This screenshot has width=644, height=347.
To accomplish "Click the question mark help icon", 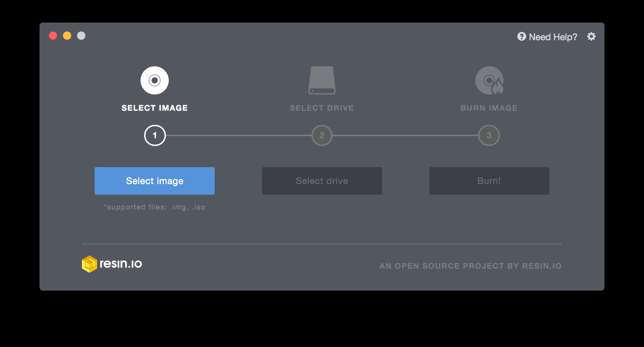I will (521, 36).
